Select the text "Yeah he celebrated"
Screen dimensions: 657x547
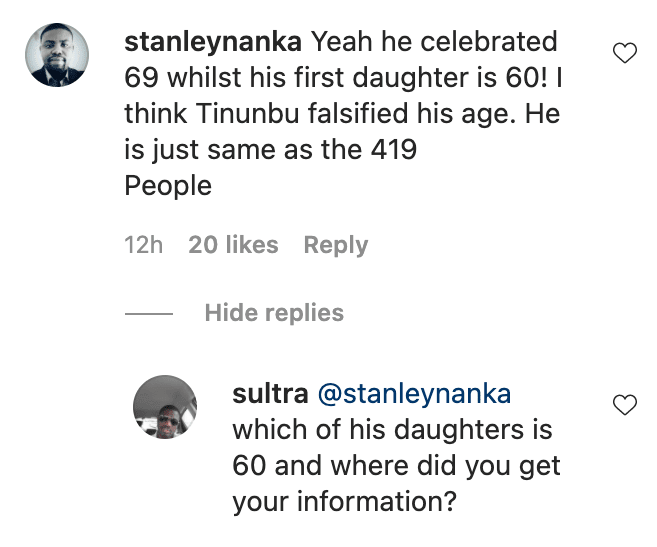click(434, 43)
